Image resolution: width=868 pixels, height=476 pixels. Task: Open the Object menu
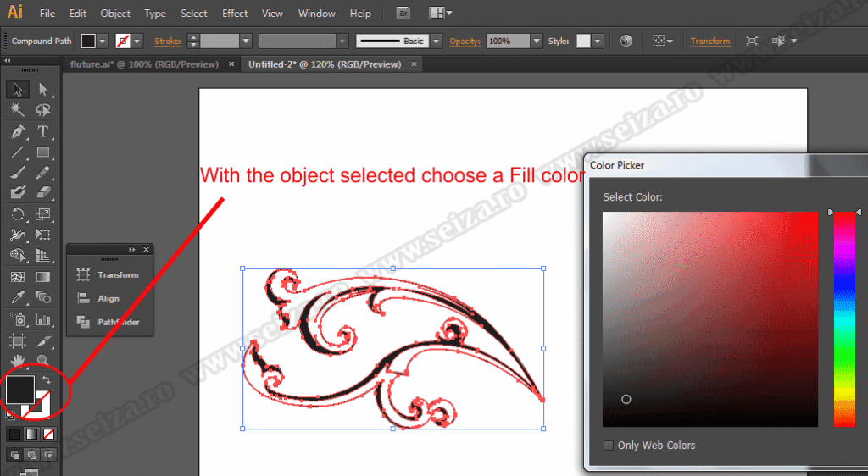(x=115, y=14)
